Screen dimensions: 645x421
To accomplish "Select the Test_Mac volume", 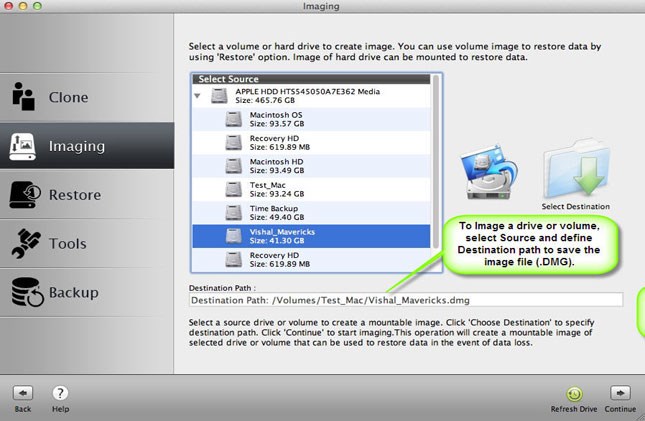I will (x=272, y=190).
